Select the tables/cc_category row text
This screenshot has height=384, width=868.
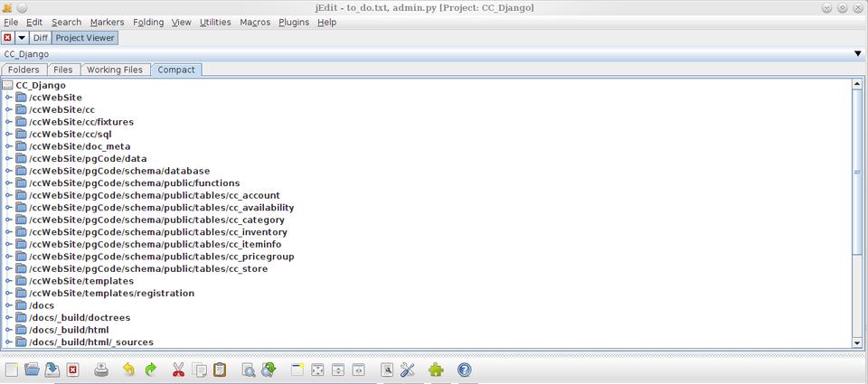point(156,220)
